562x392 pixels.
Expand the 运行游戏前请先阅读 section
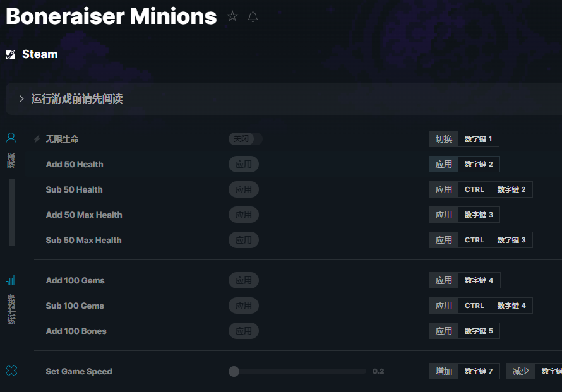21,98
